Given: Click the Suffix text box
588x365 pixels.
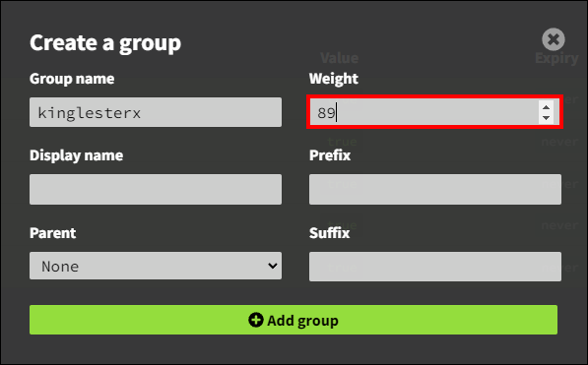Looking at the screenshot, I should coord(435,267).
